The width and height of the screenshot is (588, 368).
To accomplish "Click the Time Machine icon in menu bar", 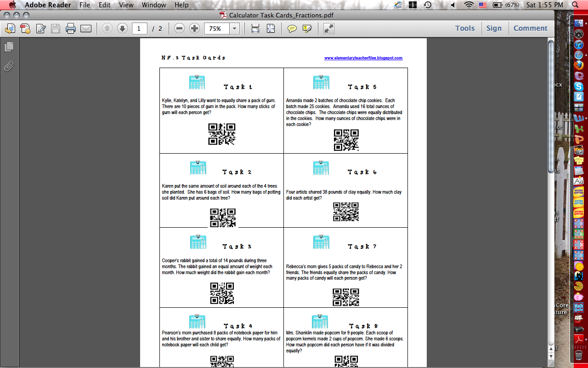I will coord(428,5).
